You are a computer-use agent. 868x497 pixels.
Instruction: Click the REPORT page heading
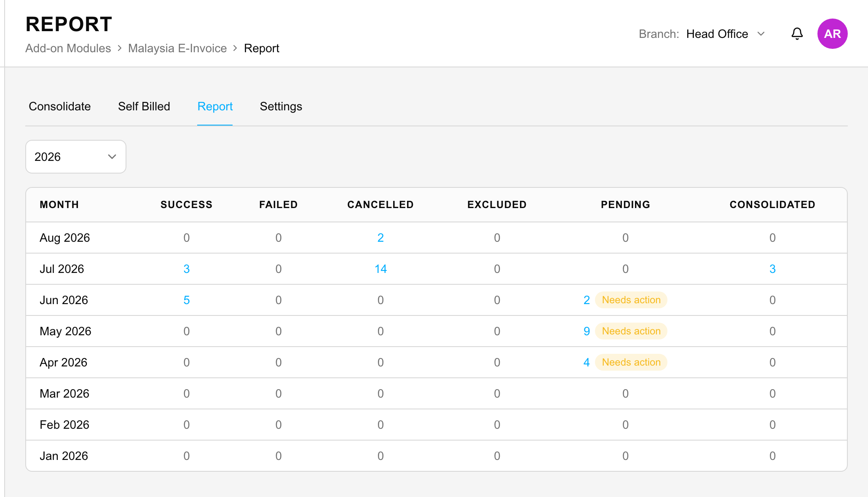[x=69, y=24]
